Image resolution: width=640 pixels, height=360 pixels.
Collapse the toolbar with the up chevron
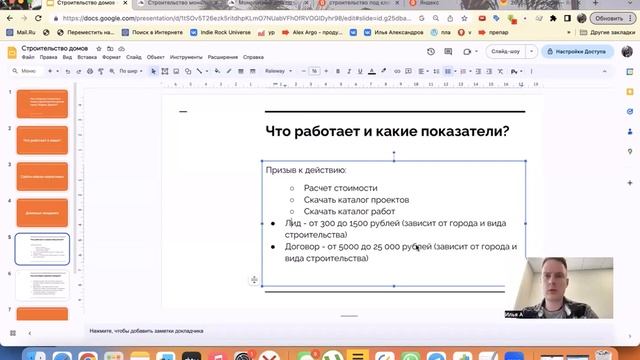[x=604, y=71]
